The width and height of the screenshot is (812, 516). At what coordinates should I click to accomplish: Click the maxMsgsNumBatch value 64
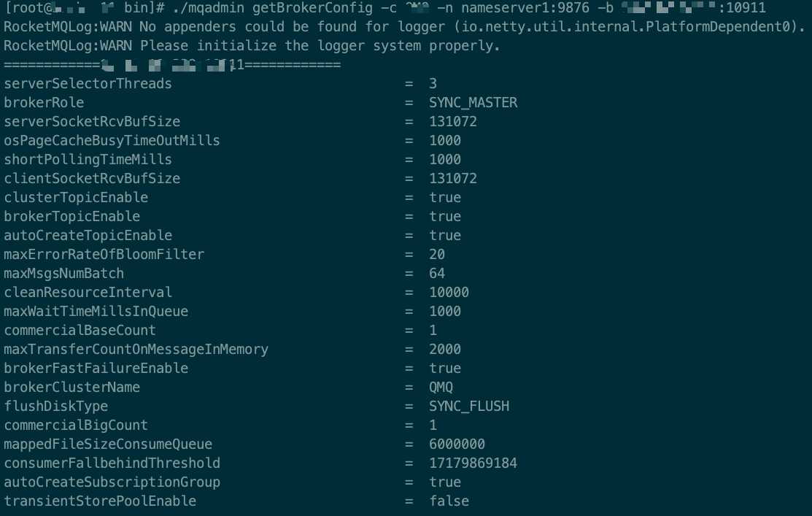tap(437, 274)
